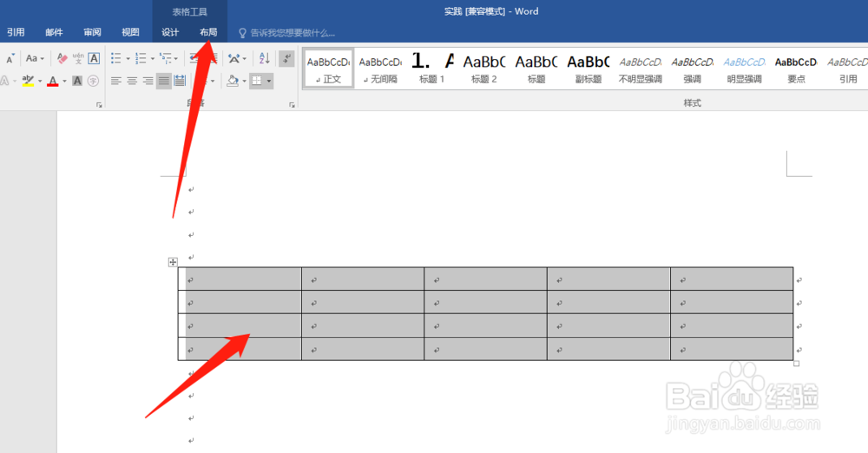Image resolution: width=868 pixels, height=453 pixels.
Task: Toggle Justify alignment
Action: pyautogui.click(x=164, y=81)
